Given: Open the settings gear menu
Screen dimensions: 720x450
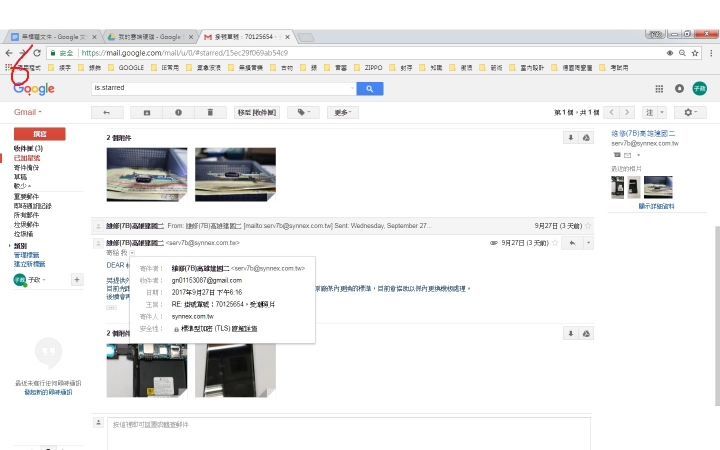Looking at the screenshot, I should [690, 112].
